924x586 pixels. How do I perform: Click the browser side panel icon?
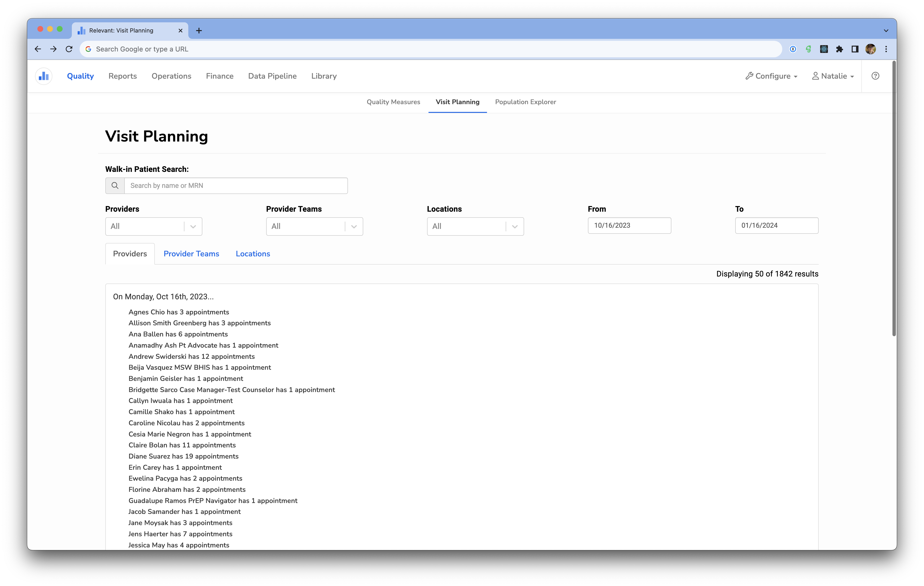pos(855,49)
